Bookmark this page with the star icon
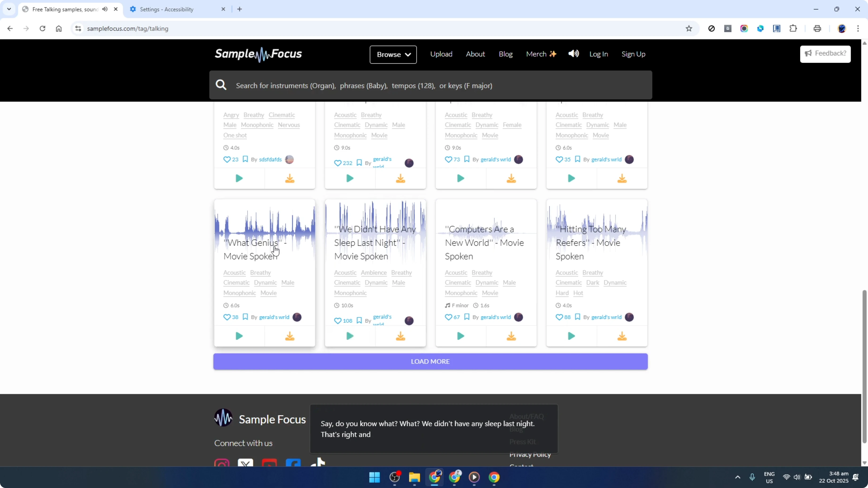Image resolution: width=868 pixels, height=488 pixels. (689, 29)
